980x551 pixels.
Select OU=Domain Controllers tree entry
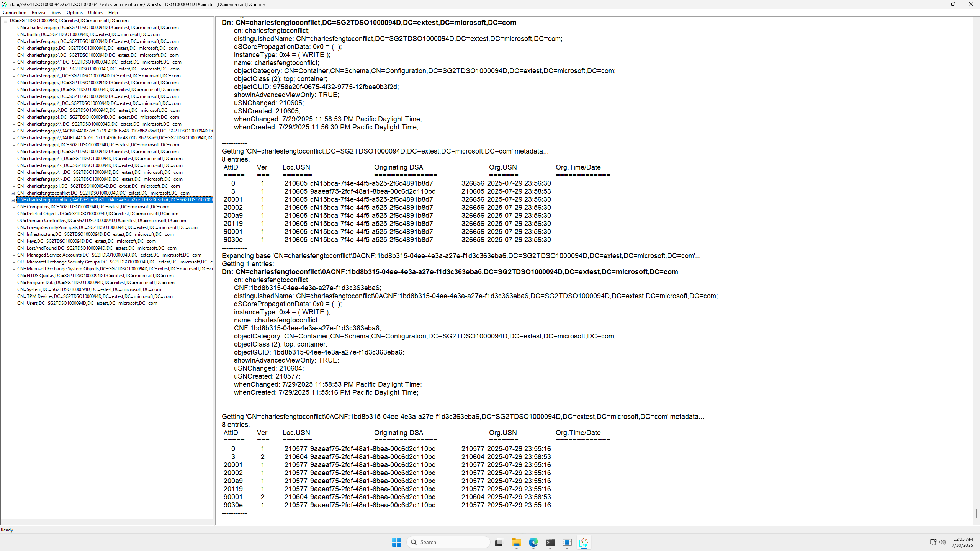[x=101, y=221]
